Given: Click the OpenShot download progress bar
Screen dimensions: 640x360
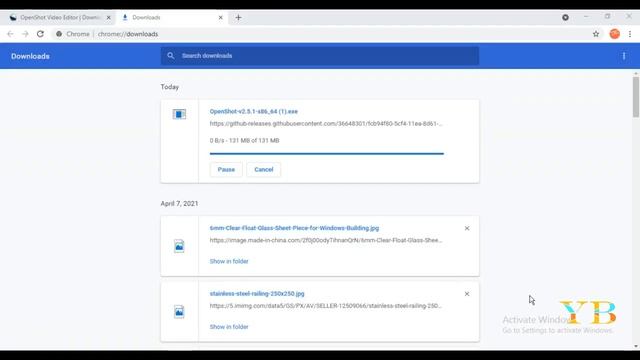Looking at the screenshot, I should (x=327, y=153).
